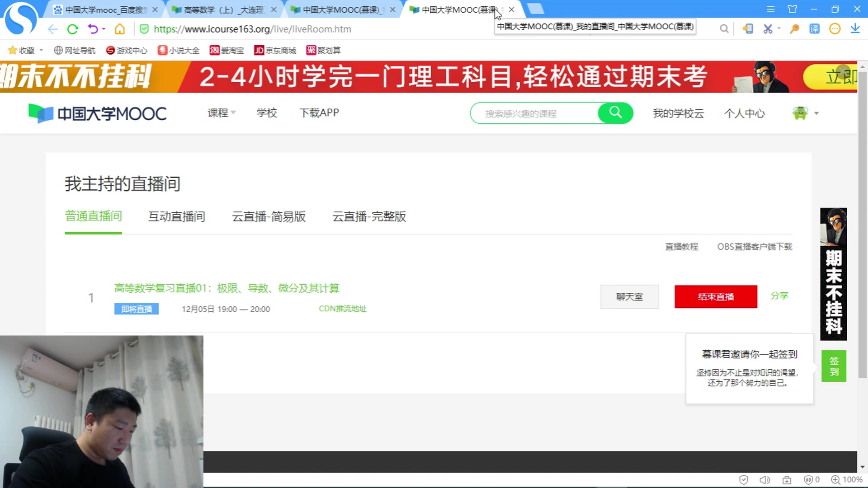Switch to 云直播-简易版 tab
This screenshot has width=868, height=488.
point(269,216)
